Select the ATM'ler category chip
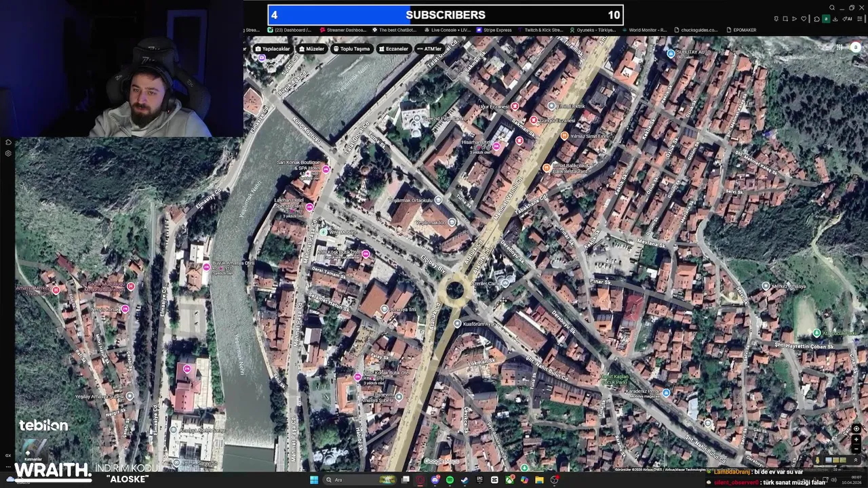Screen dimensions: 868x488 pyautogui.click(x=429, y=49)
